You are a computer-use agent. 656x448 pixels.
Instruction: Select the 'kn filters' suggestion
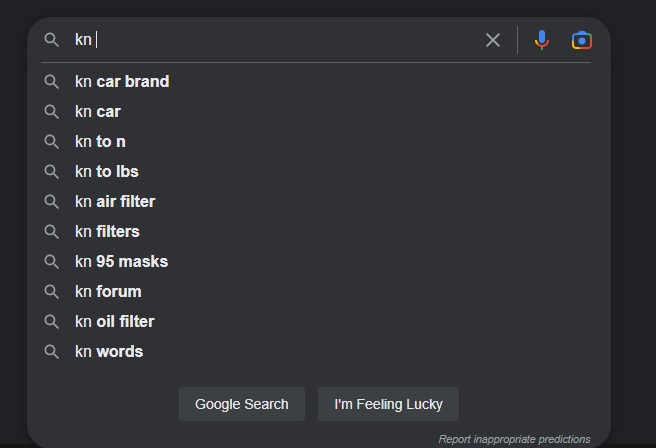[x=107, y=232]
